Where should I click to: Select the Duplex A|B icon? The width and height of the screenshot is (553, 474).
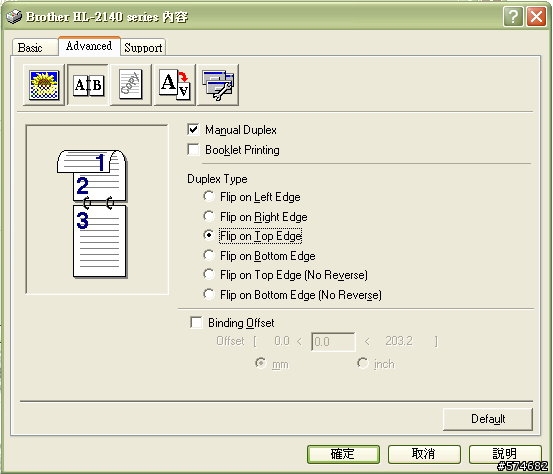point(88,85)
